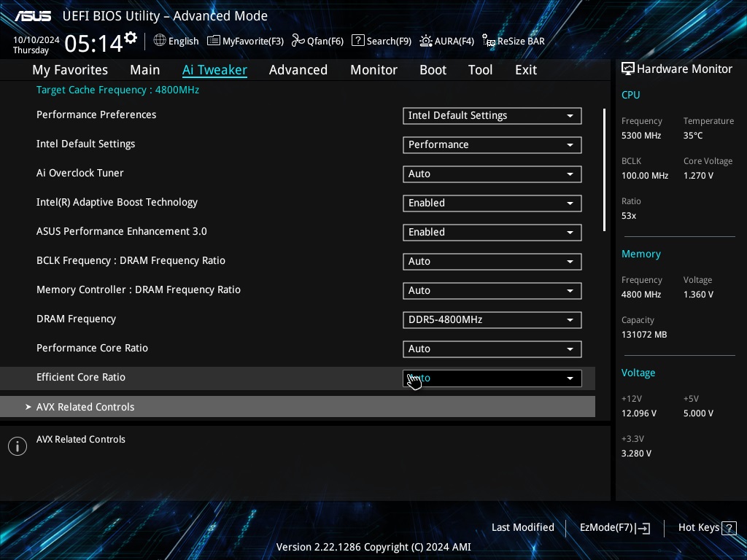Click Temperature 35°C value

point(693,135)
